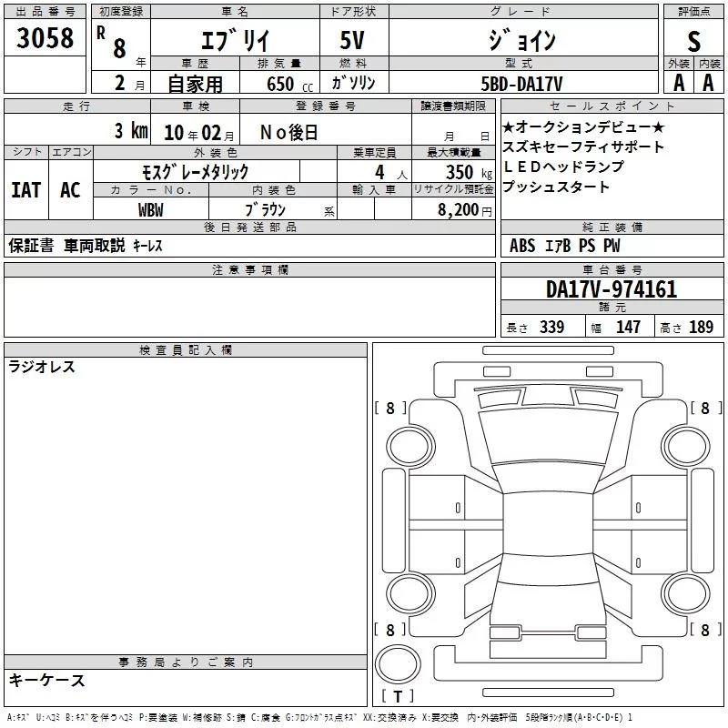Click the color code WBW
728x728 pixels.
pos(151,209)
